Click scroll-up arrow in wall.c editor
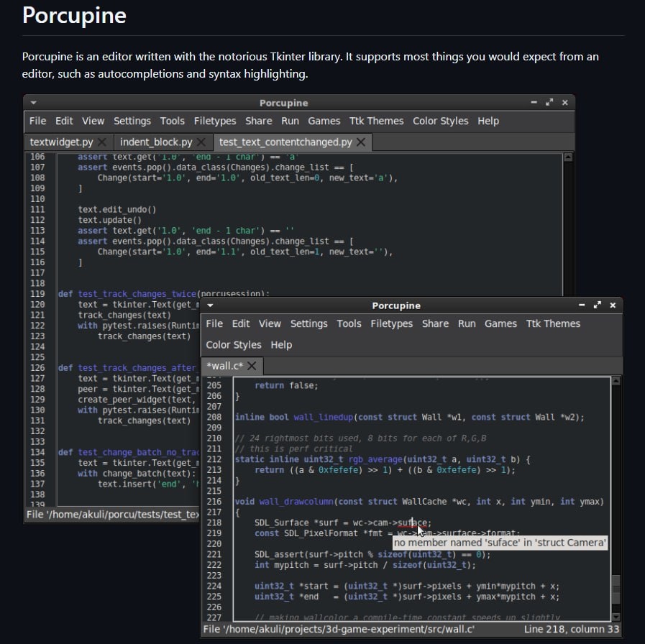 (616, 381)
